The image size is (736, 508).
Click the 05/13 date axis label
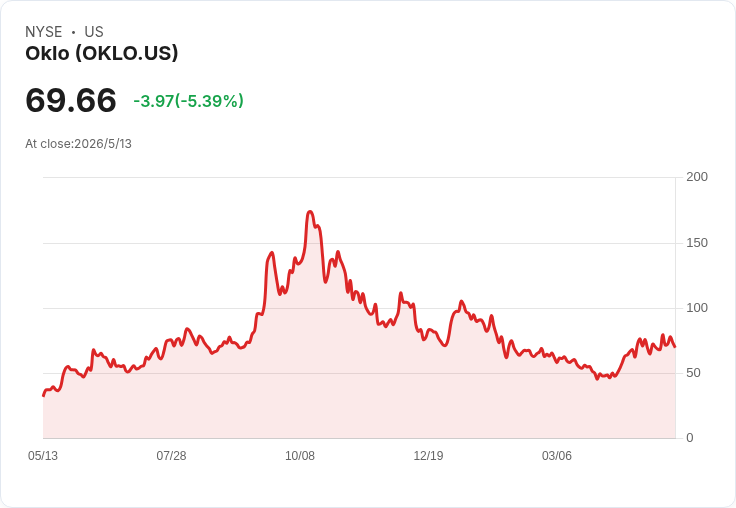tap(43, 456)
